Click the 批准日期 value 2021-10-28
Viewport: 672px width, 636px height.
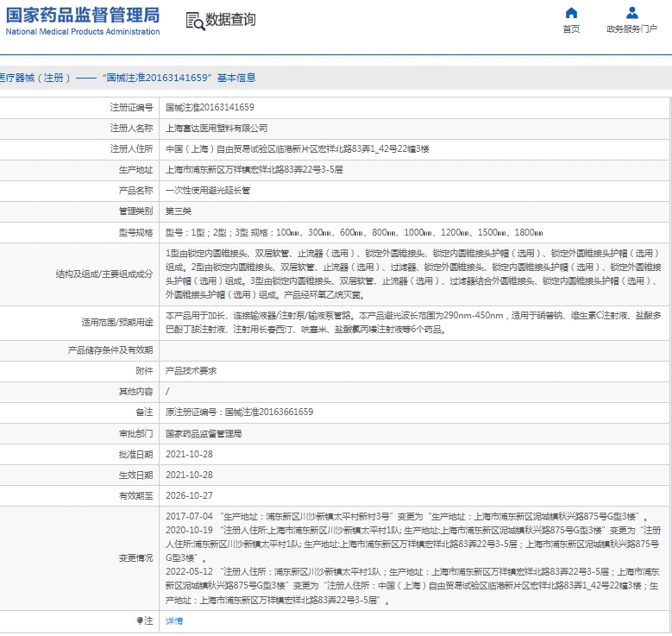coord(189,454)
